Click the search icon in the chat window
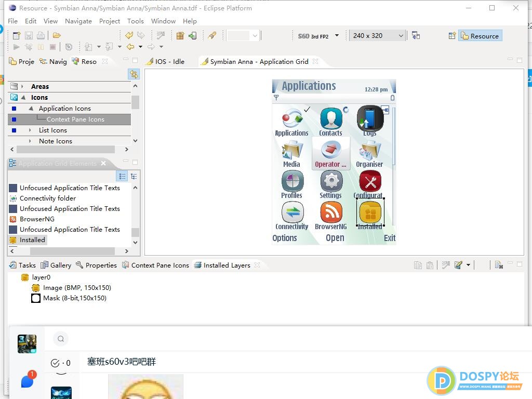 (x=61, y=339)
